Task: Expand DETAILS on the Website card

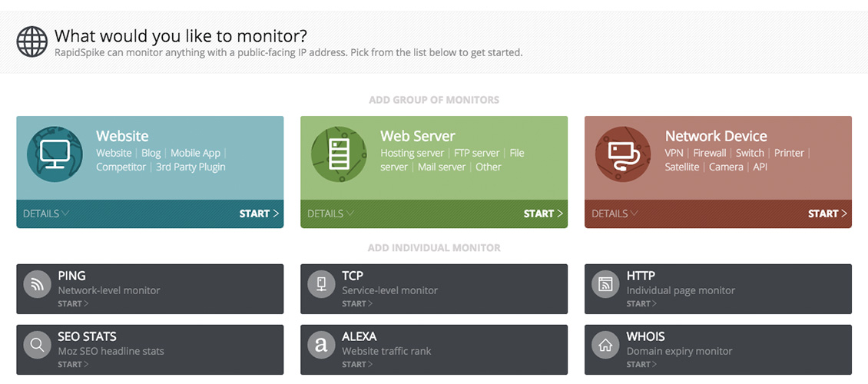Action: point(46,214)
